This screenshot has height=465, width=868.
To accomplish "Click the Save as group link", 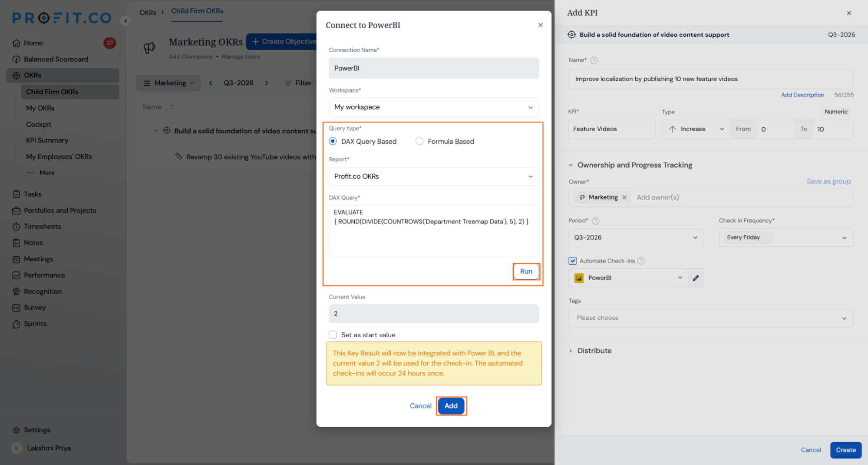I will (x=828, y=181).
